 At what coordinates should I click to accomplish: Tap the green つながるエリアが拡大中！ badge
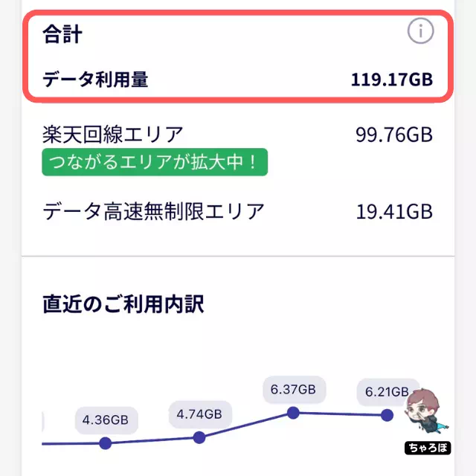(155, 162)
